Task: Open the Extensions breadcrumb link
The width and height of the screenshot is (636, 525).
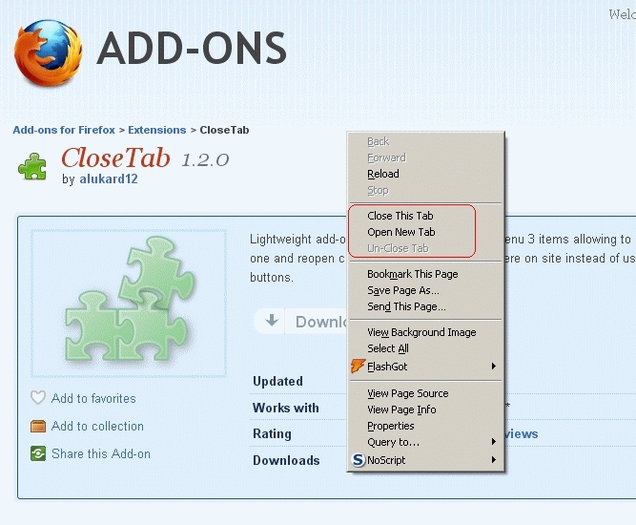Action: (157, 130)
